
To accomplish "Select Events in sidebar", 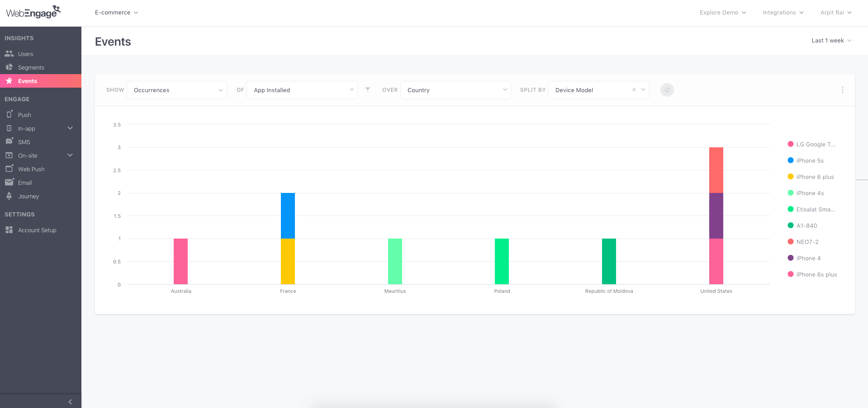I will tap(41, 81).
